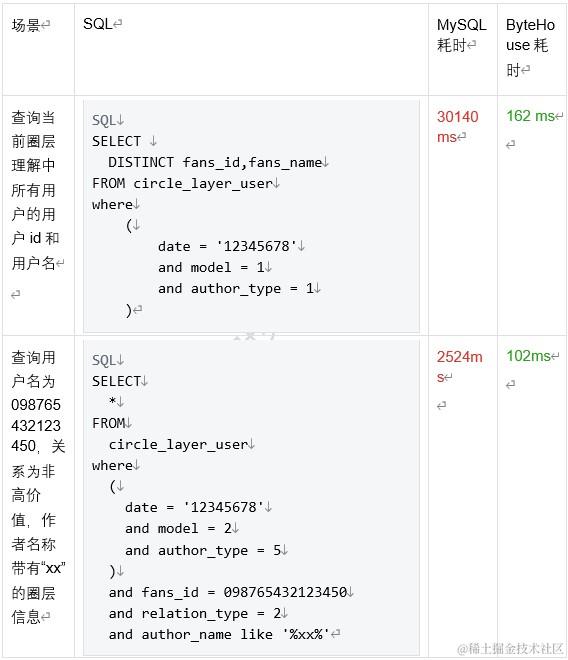Click the red 2524ms value
568x660 pixels.
click(459, 367)
